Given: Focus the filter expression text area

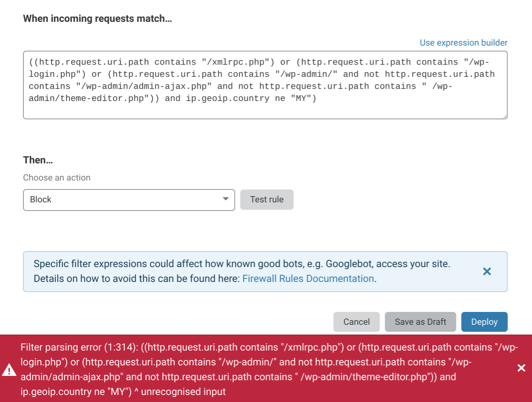Looking at the screenshot, I should point(265,85).
